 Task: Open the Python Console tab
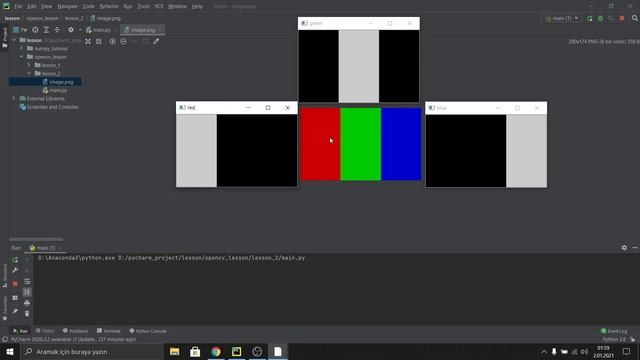148,331
